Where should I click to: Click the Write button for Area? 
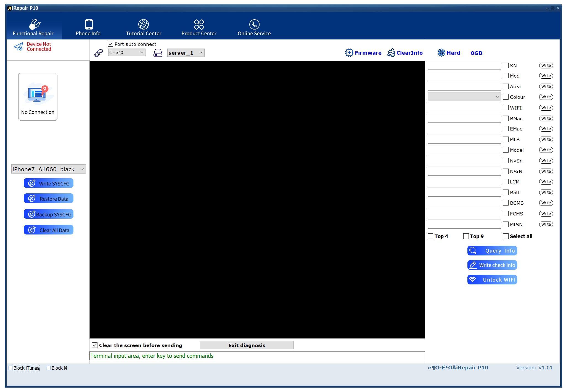point(546,86)
